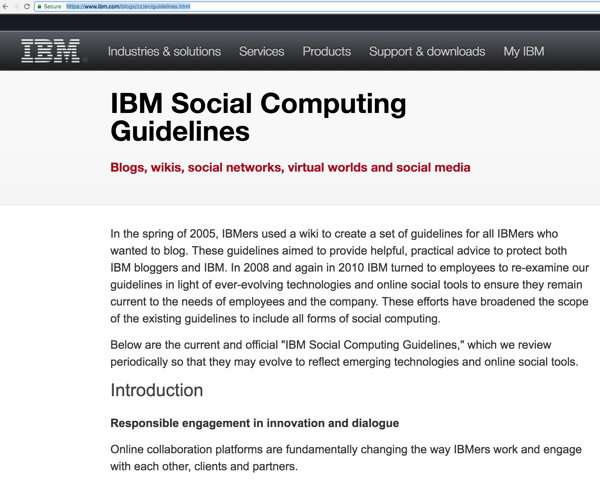Open the Services menu
Viewport: 600px width, 481px height.
(x=262, y=51)
